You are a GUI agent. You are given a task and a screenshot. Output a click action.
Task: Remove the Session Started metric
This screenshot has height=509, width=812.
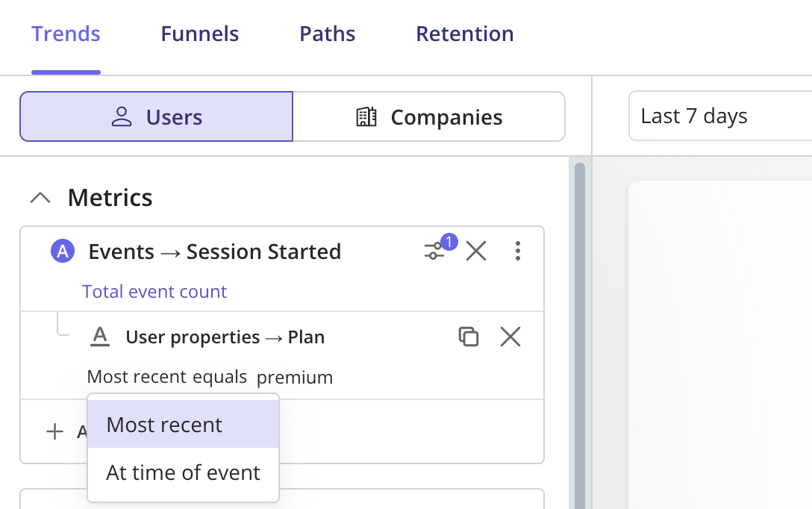[x=476, y=252]
